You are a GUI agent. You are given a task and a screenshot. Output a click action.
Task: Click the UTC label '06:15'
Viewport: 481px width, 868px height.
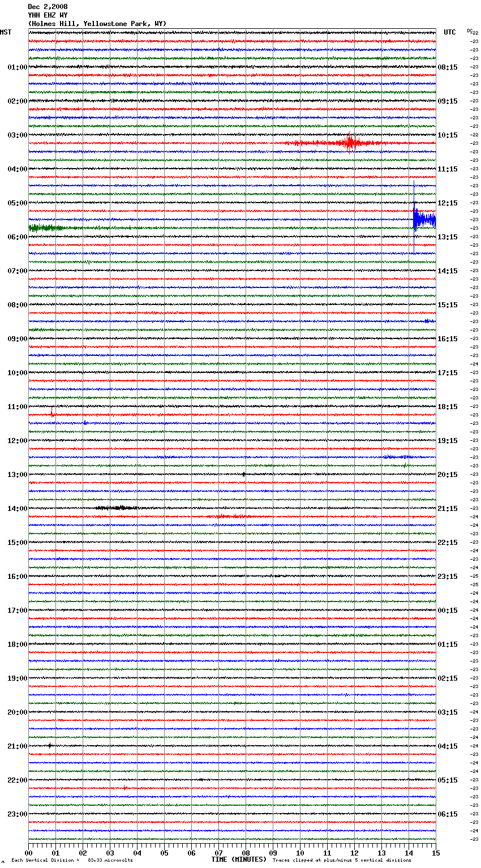(x=448, y=814)
